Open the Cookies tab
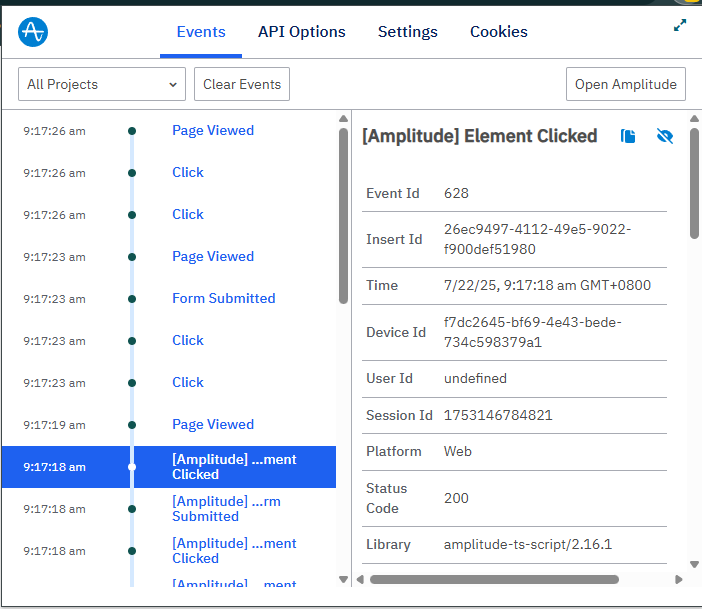 [499, 32]
